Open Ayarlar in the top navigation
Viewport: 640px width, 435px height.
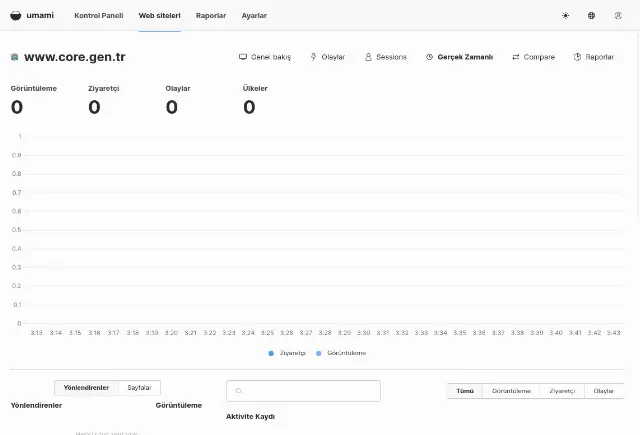(x=254, y=16)
